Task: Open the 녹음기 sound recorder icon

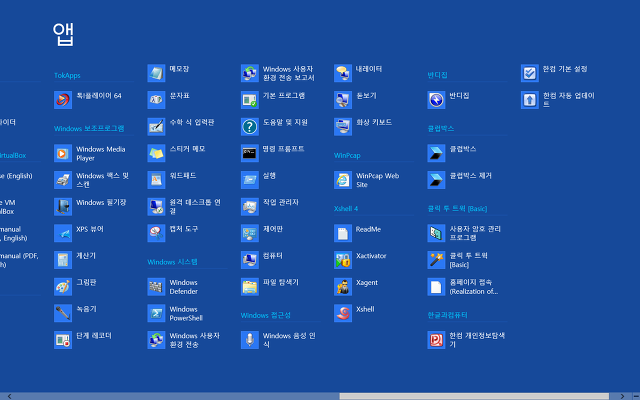Action: coord(63,313)
